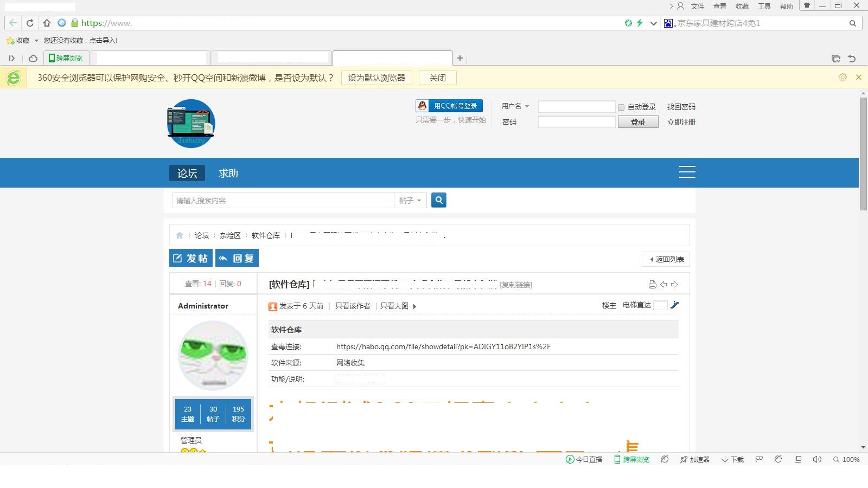The image size is (868, 488).
Task: Expand the address bar history dropdown arrow
Action: 654,23
